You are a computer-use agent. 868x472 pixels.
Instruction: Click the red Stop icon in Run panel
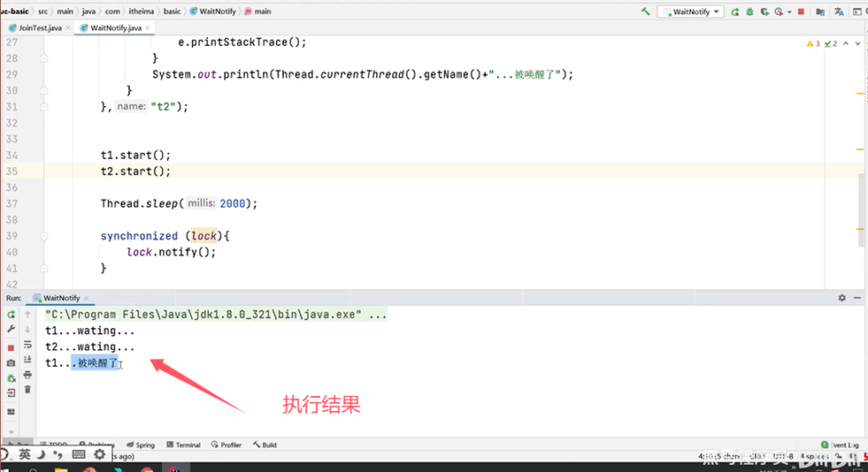tap(12, 348)
